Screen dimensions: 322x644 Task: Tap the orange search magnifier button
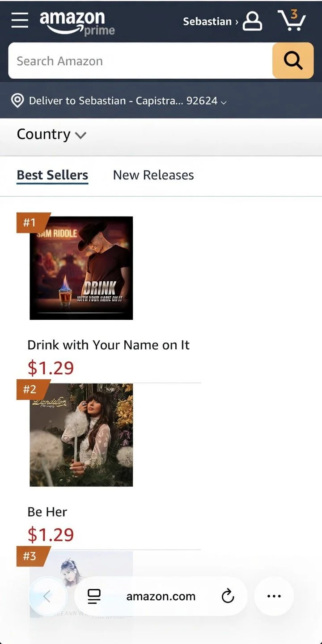[x=293, y=60]
